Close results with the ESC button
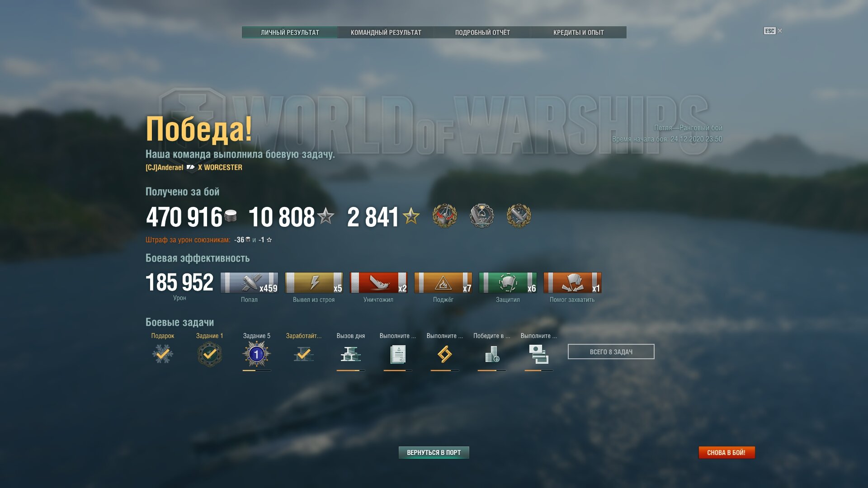The image size is (868, 488). pyautogui.click(x=773, y=31)
